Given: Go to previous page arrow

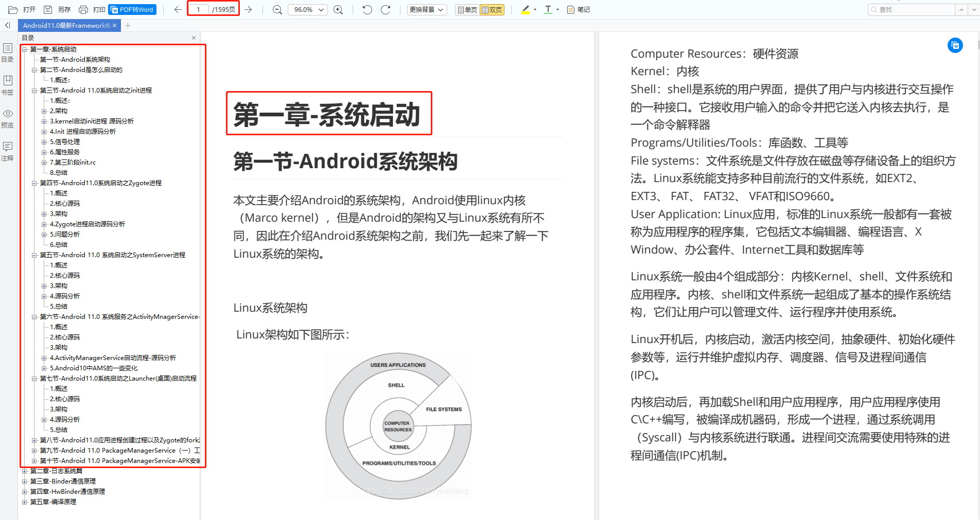Looking at the screenshot, I should (x=178, y=10).
